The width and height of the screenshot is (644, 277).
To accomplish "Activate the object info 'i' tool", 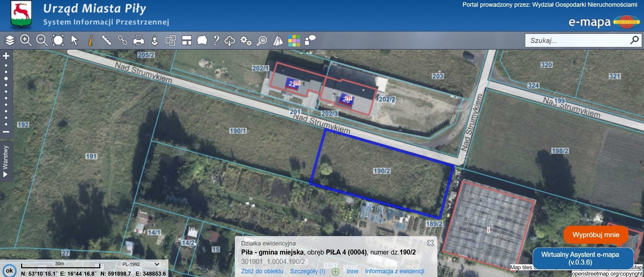I will click(x=90, y=41).
